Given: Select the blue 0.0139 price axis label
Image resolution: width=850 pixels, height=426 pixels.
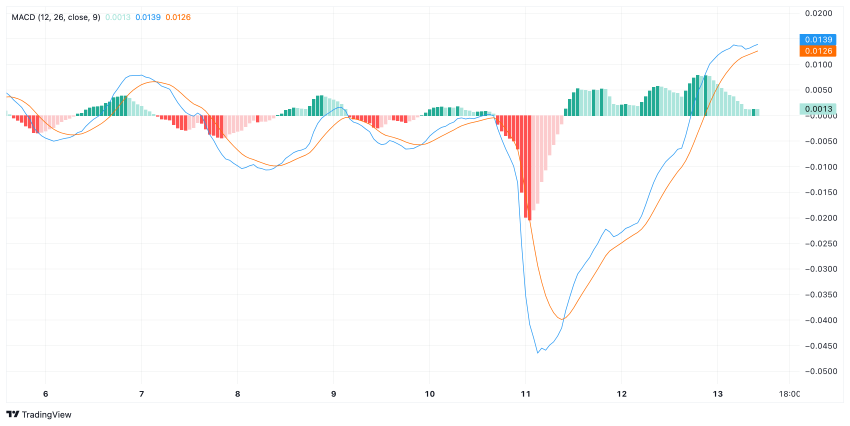Looking at the screenshot, I should click(x=819, y=38).
